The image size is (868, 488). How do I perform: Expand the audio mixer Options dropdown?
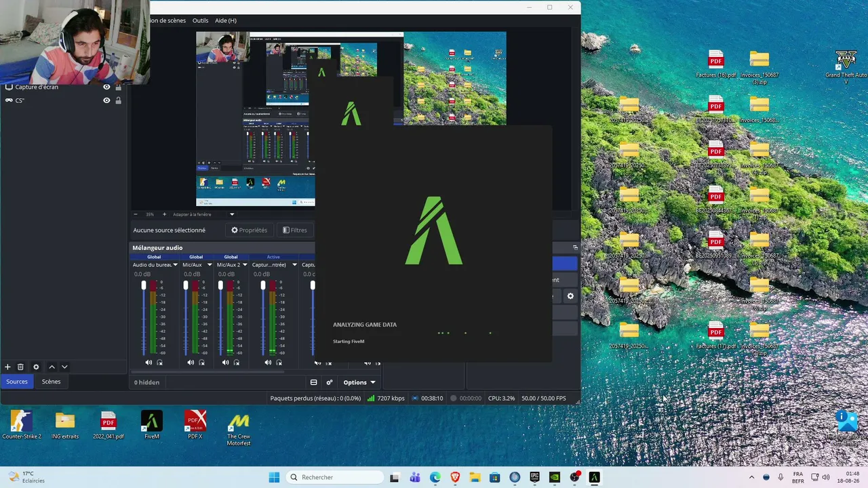(359, 382)
